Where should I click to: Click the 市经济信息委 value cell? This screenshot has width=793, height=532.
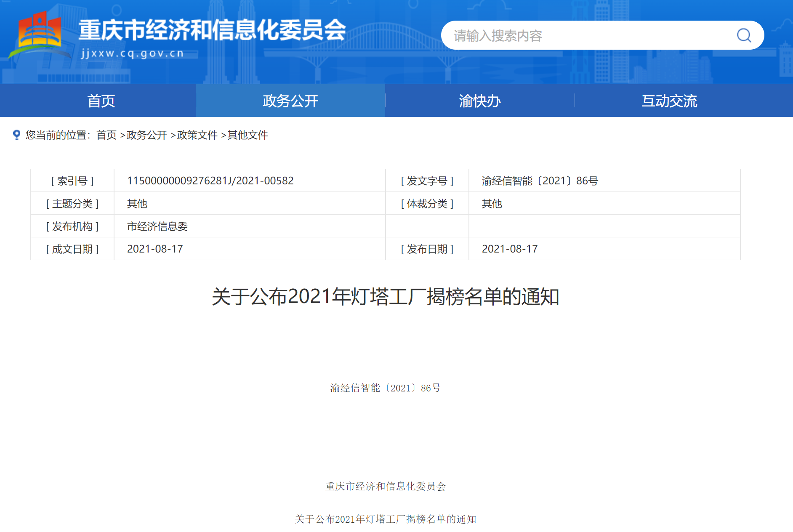pos(250,226)
